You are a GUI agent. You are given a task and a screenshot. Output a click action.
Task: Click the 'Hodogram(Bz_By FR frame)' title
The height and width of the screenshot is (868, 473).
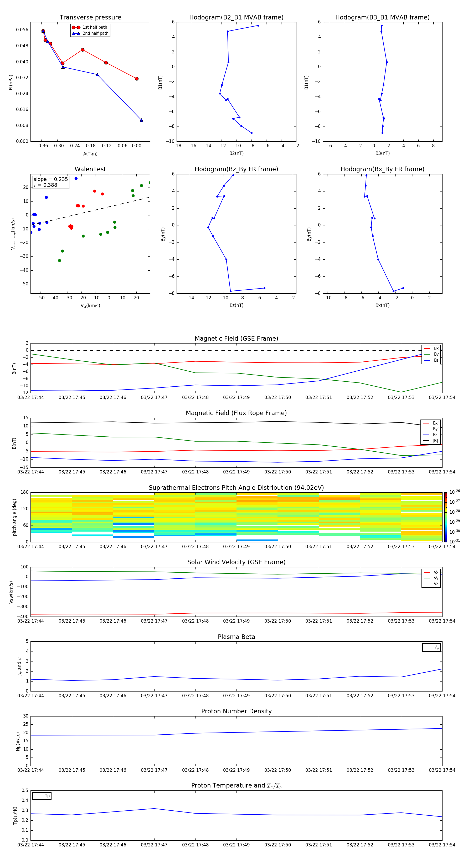pyautogui.click(x=236, y=169)
